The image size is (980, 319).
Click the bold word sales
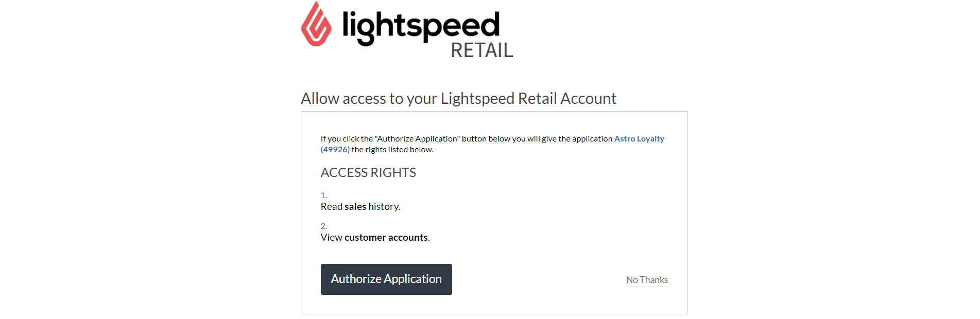tap(355, 207)
